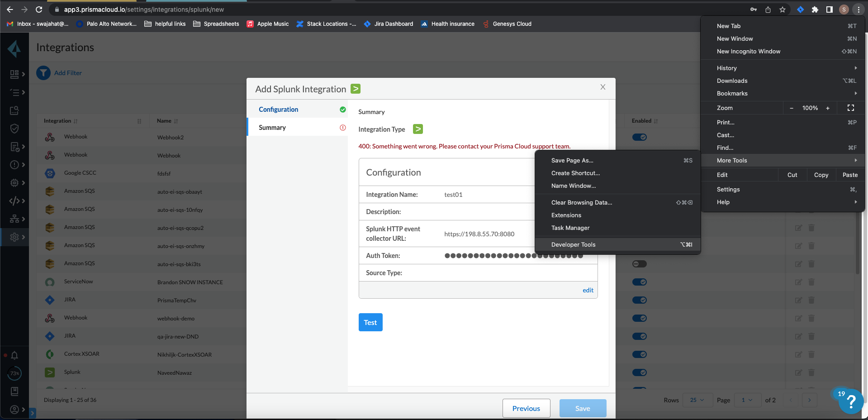868x420 pixels.
Task: Open the Rows per page dropdown
Action: point(697,400)
